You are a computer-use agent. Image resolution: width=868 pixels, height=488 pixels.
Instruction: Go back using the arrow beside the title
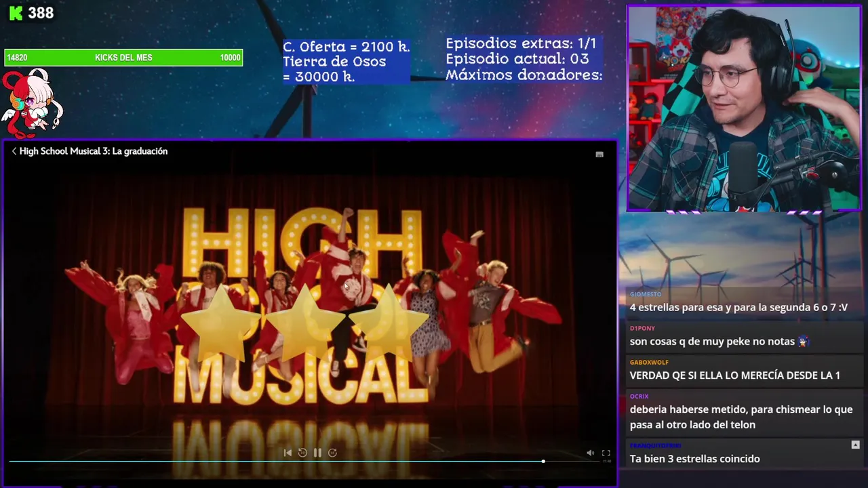tap(14, 151)
